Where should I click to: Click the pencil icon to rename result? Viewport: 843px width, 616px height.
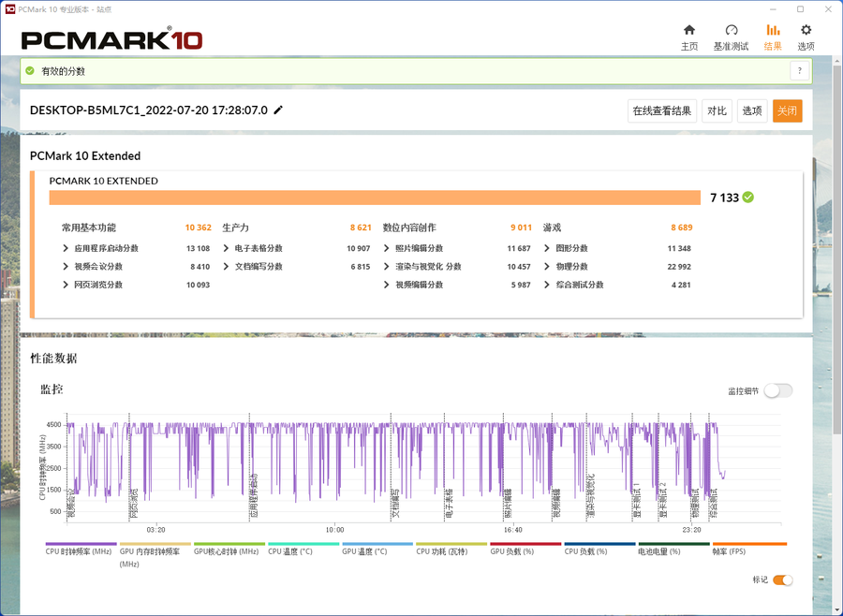[278, 110]
